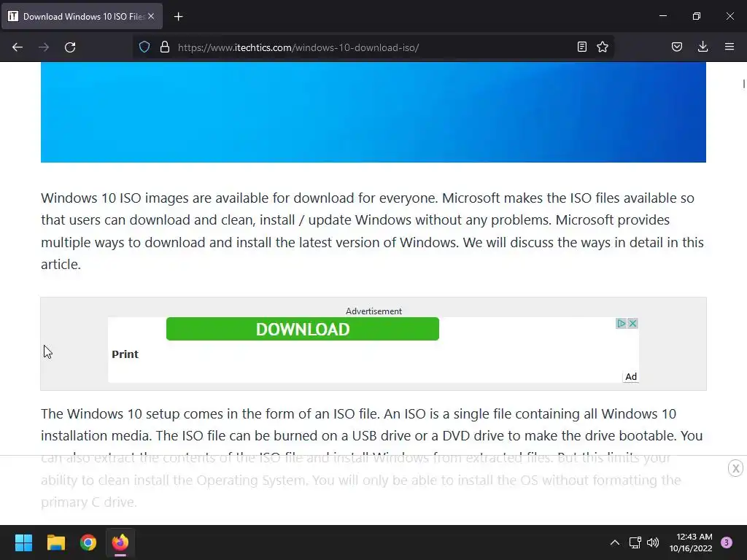Open the Firefox application menu
The height and width of the screenshot is (560, 747).
[729, 47]
